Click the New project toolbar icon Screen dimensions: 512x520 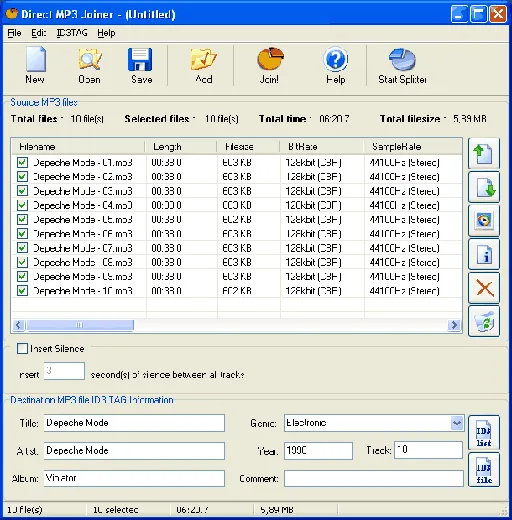pos(35,65)
